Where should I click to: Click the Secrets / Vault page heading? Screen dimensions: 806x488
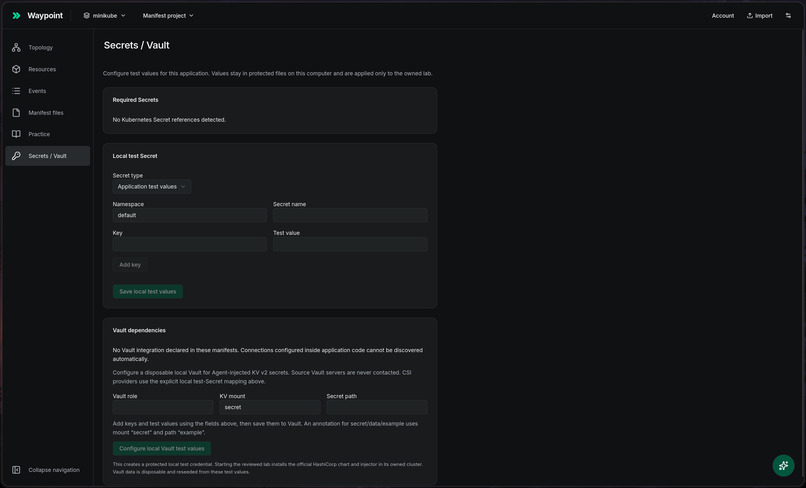coord(136,45)
